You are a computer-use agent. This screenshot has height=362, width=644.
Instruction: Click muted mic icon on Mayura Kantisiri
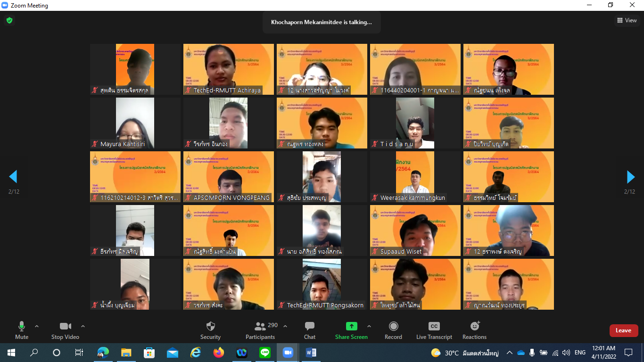click(x=95, y=144)
